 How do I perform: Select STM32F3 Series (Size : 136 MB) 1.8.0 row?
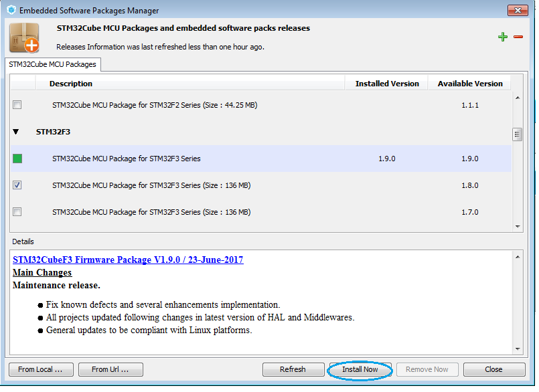[261, 185]
